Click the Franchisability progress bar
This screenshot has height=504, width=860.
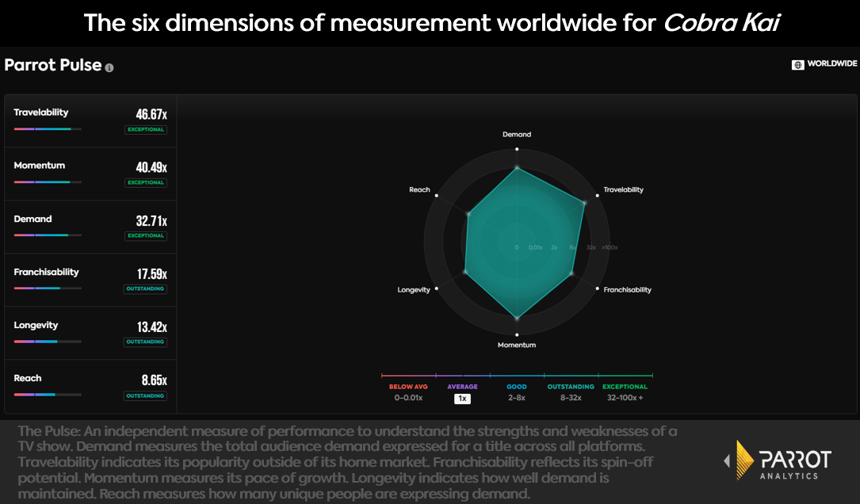48,288
